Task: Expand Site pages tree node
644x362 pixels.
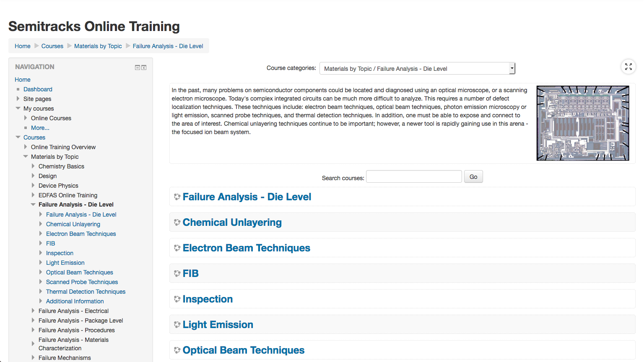Action: (18, 99)
